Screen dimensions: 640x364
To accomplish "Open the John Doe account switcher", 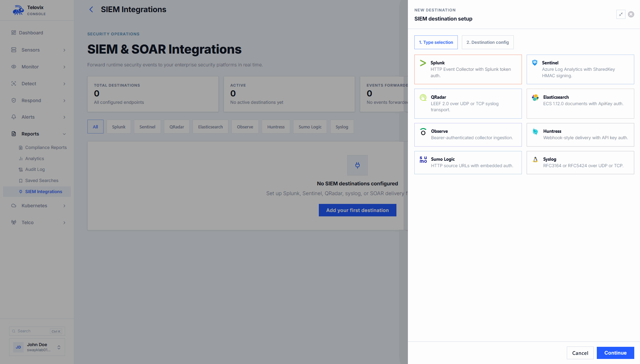I will (37, 347).
